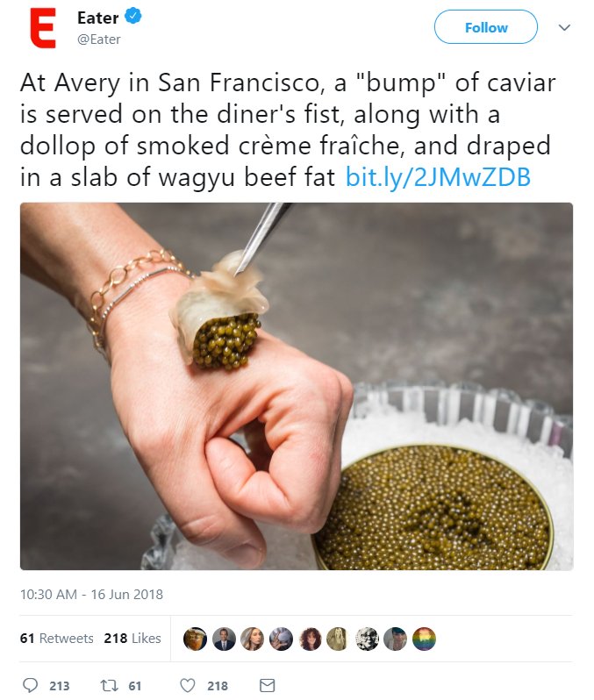Click the suited man liker avatar

(224, 639)
